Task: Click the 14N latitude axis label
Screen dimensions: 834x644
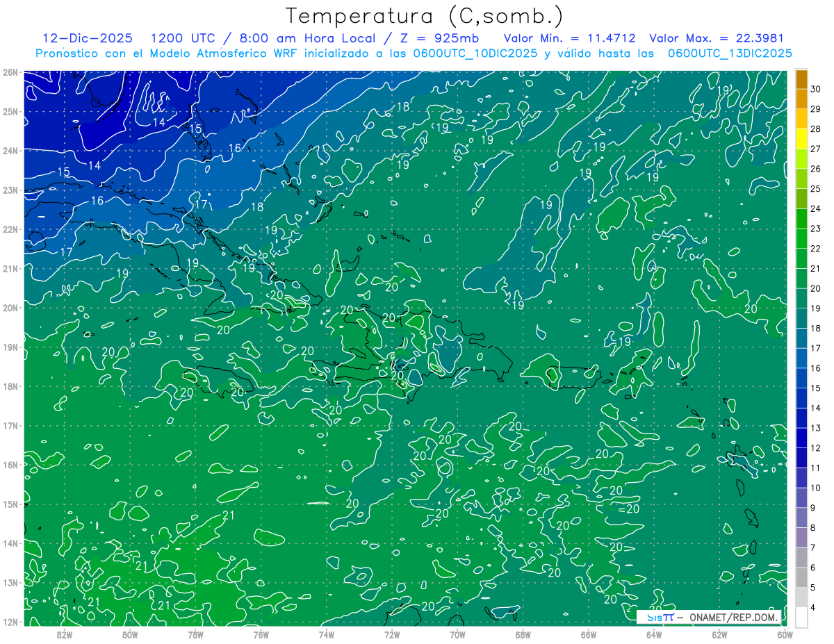Action: (10, 543)
